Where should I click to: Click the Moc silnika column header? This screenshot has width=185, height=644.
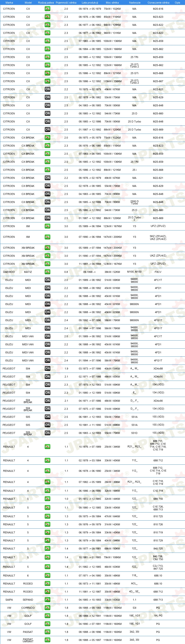(112, 3)
